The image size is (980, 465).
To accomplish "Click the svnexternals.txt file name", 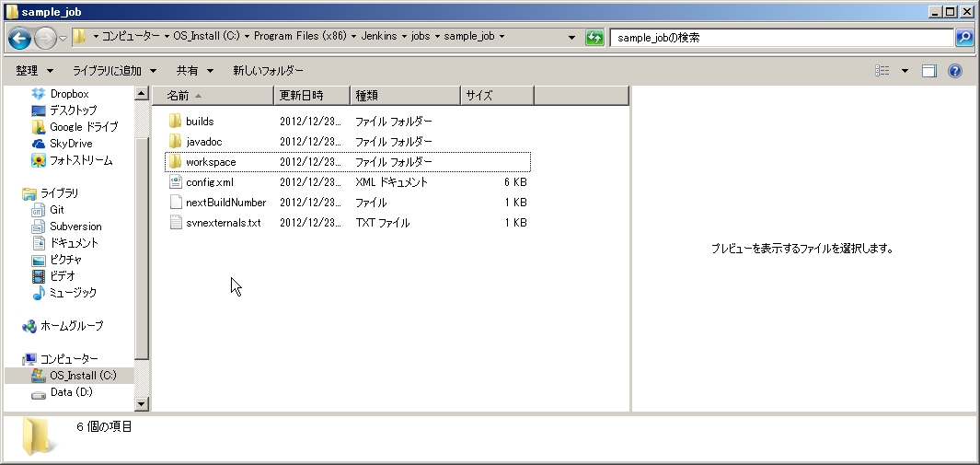I will point(223,223).
